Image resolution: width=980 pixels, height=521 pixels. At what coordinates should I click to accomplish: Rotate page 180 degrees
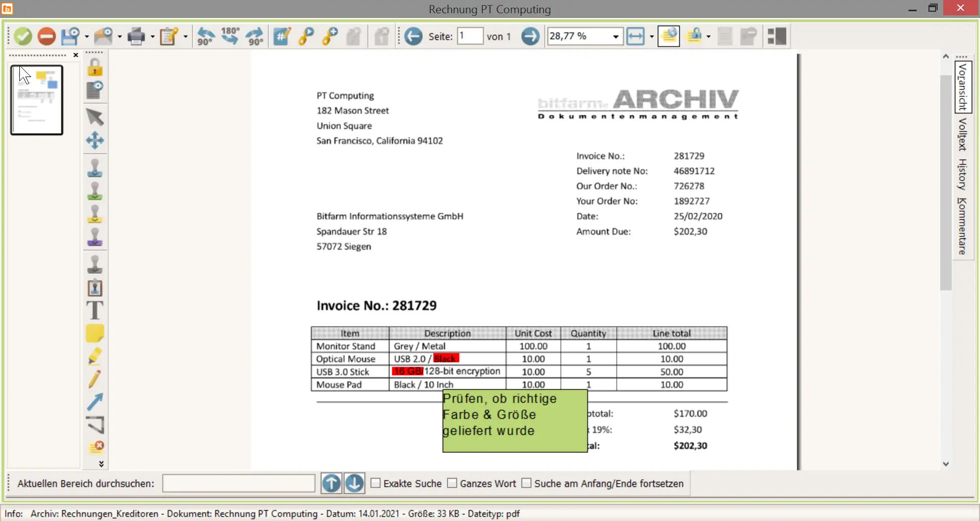(230, 36)
